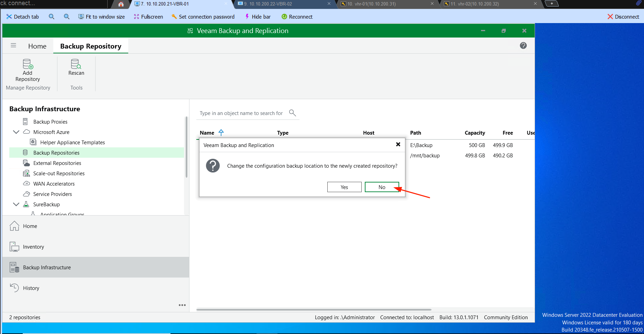Click Set connection password
The image size is (644, 334).
coord(203,17)
